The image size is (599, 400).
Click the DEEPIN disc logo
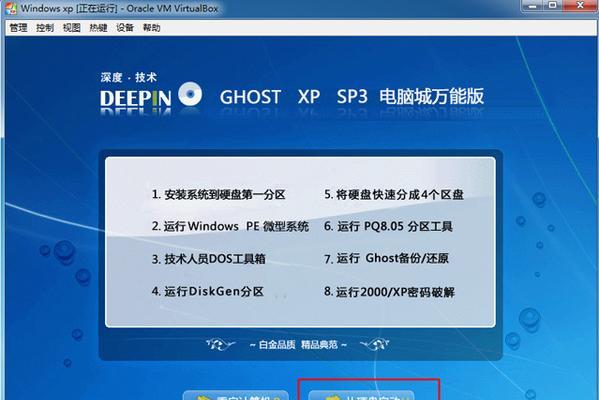pyautogui.click(x=190, y=94)
